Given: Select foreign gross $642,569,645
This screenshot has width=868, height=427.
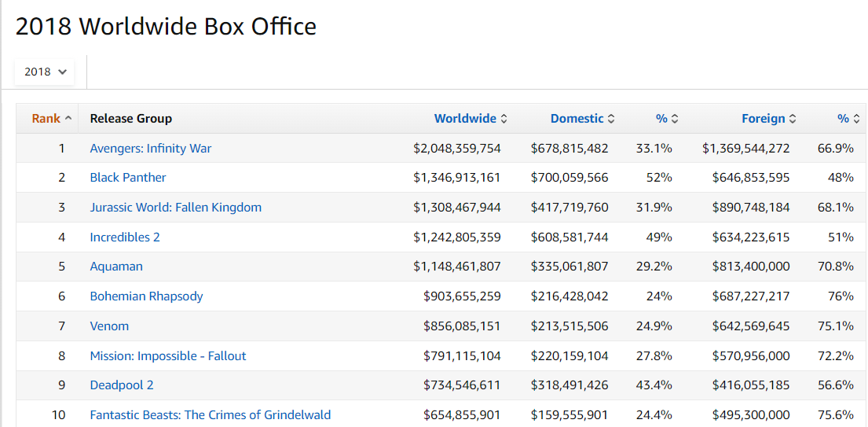Looking at the screenshot, I should coord(751,326).
